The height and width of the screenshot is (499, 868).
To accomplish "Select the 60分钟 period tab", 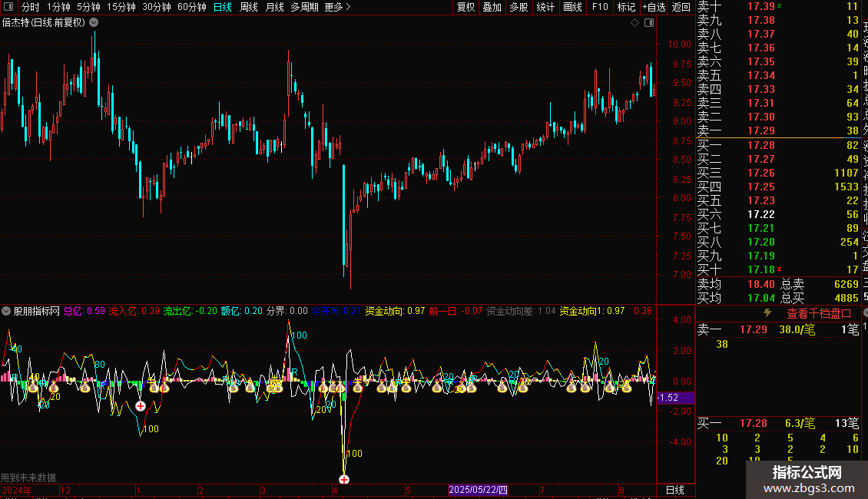I will (192, 7).
